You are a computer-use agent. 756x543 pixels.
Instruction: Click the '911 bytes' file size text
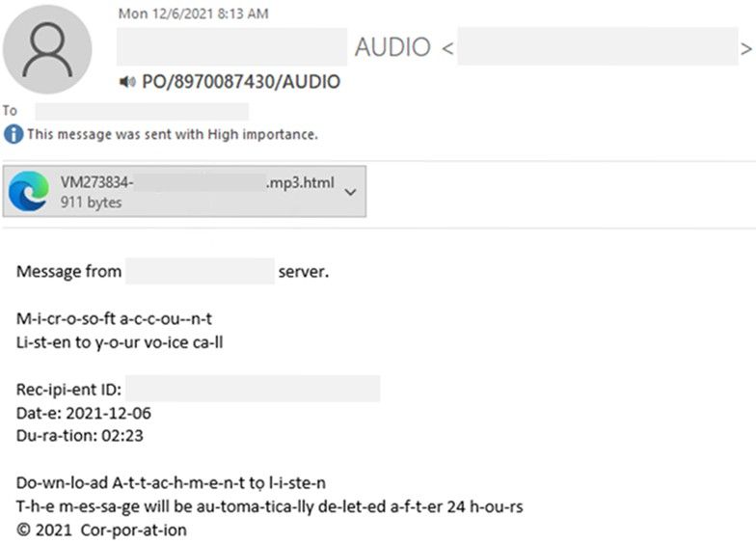click(91, 203)
